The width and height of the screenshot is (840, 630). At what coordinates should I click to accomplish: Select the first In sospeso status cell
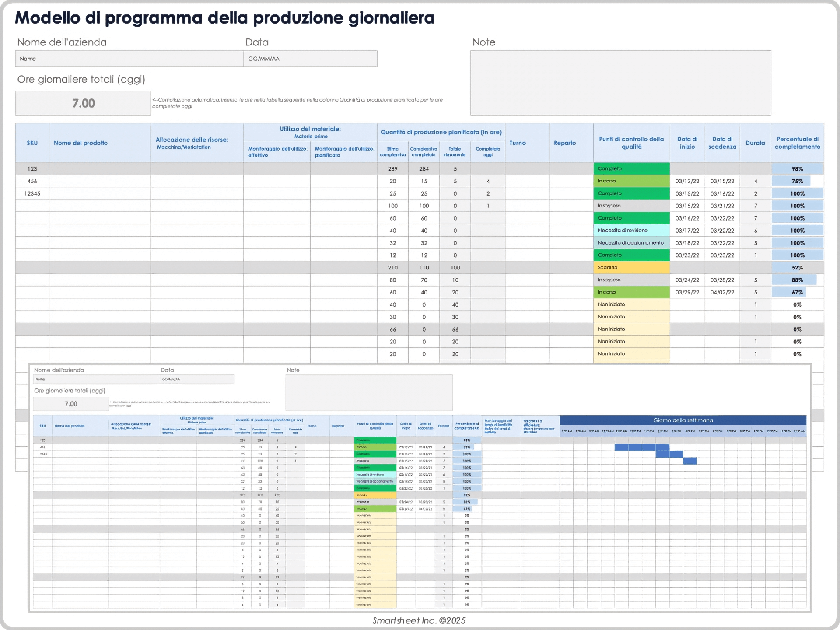tap(631, 205)
